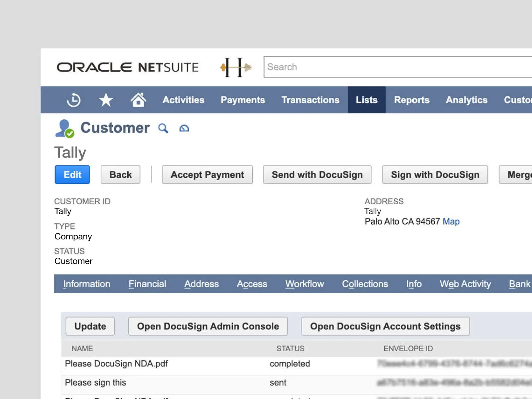Viewport: 532px width, 399px height.
Task: Click the customer search magnifier icon
Action: click(163, 128)
